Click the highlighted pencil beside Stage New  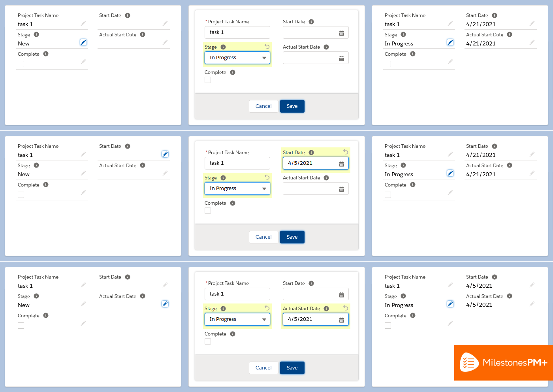(x=83, y=42)
